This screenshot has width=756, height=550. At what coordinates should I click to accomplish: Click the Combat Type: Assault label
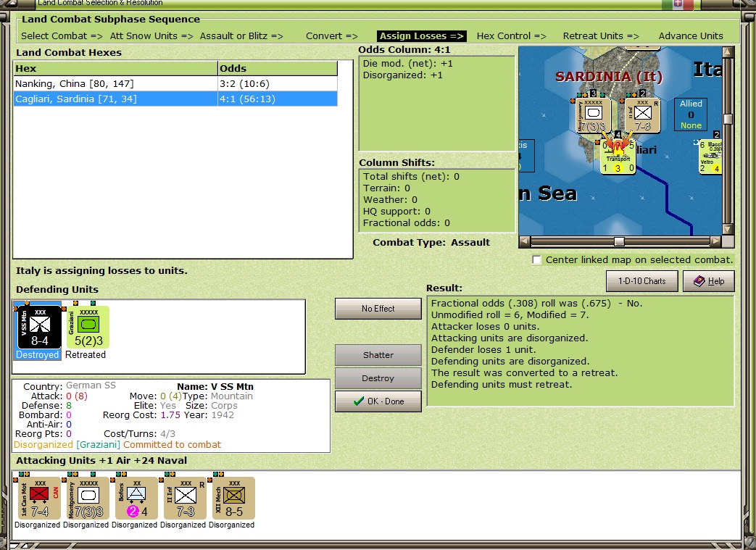click(431, 243)
